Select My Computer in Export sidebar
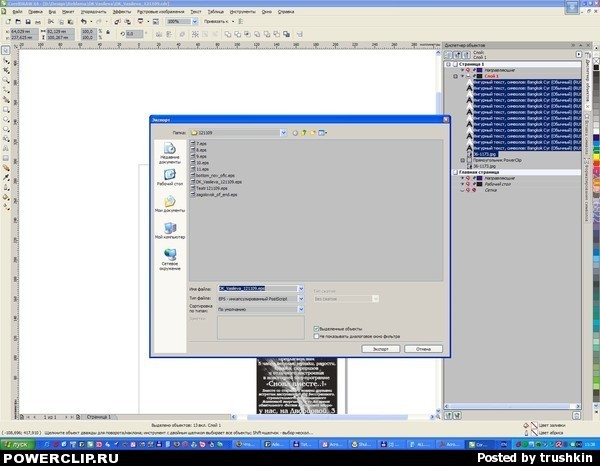The width and height of the screenshot is (600, 466). pos(169,229)
